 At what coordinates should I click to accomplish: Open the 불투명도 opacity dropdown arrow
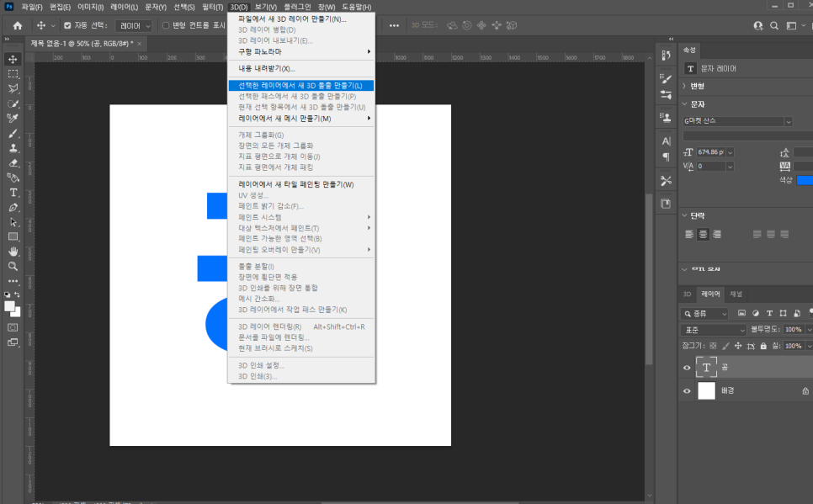click(x=809, y=330)
